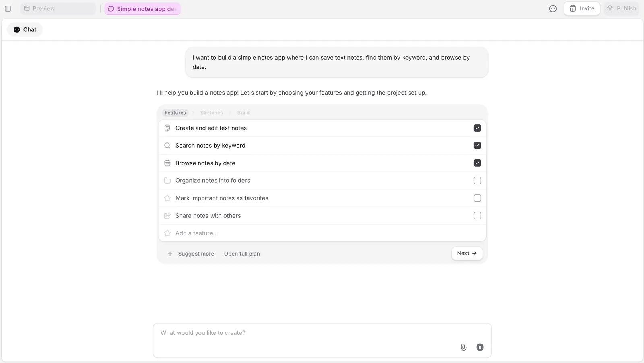Enable Mark important notes as favorites
This screenshot has width=644, height=363.
tap(477, 198)
